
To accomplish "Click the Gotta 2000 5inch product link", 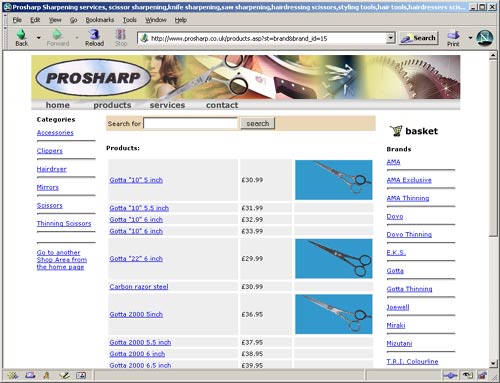I will coord(136,314).
